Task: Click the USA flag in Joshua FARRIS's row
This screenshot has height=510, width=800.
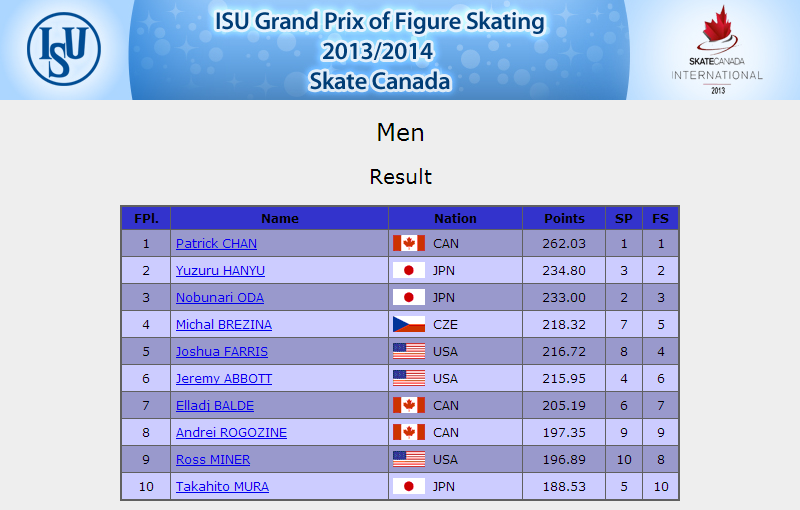Action: click(409, 351)
